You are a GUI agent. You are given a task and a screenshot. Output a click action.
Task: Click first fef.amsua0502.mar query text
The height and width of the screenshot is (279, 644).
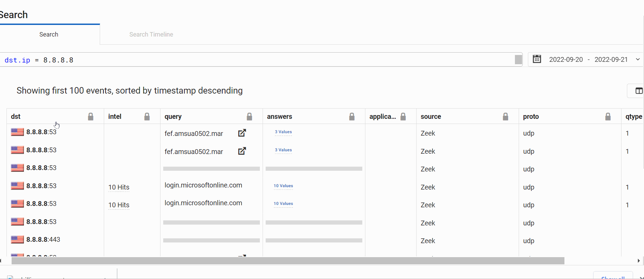[x=194, y=134]
